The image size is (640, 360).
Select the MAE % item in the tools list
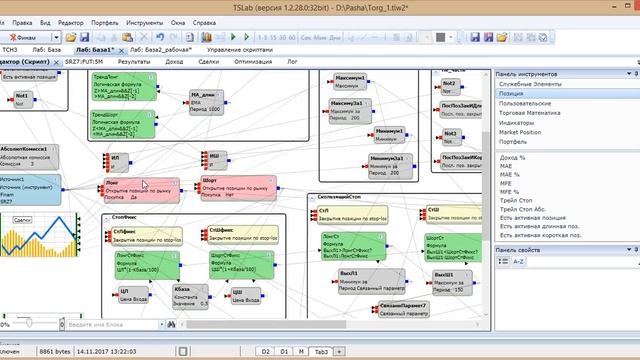[x=509, y=175]
